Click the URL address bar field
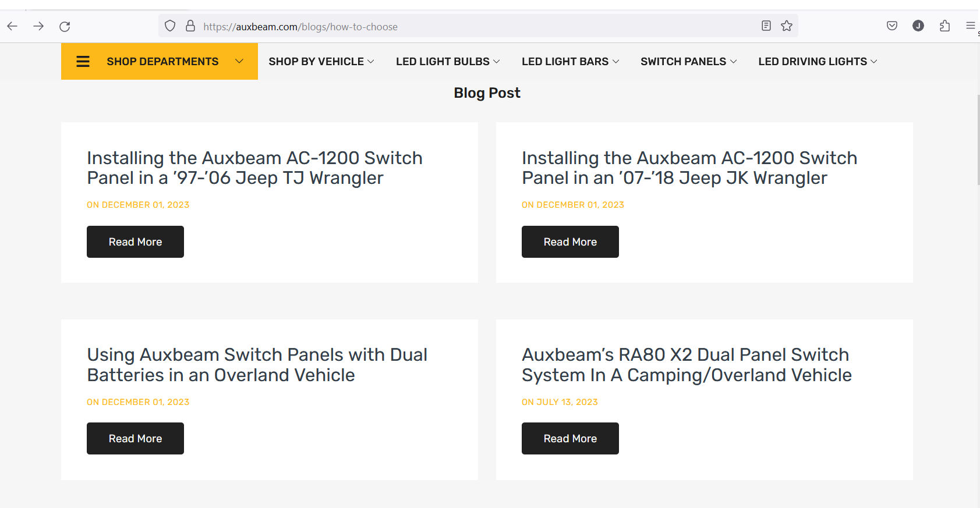 point(466,27)
